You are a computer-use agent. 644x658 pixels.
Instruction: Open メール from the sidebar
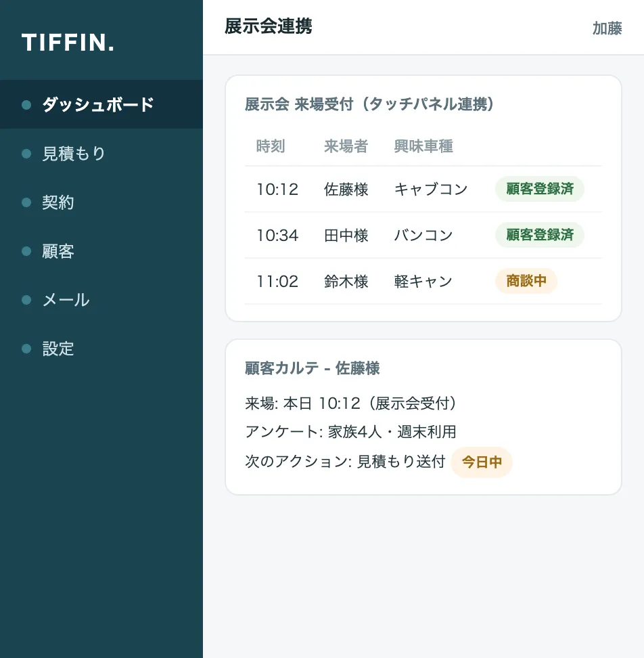tap(101, 300)
